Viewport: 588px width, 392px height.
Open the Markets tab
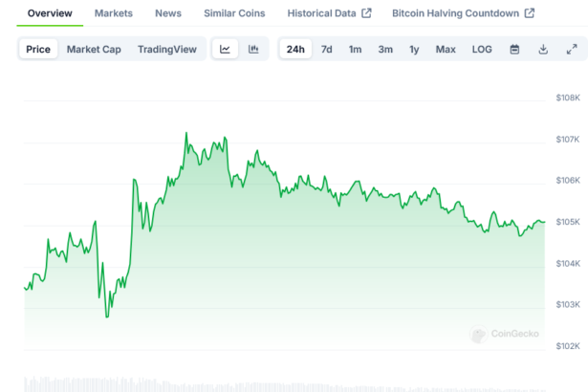pos(114,13)
